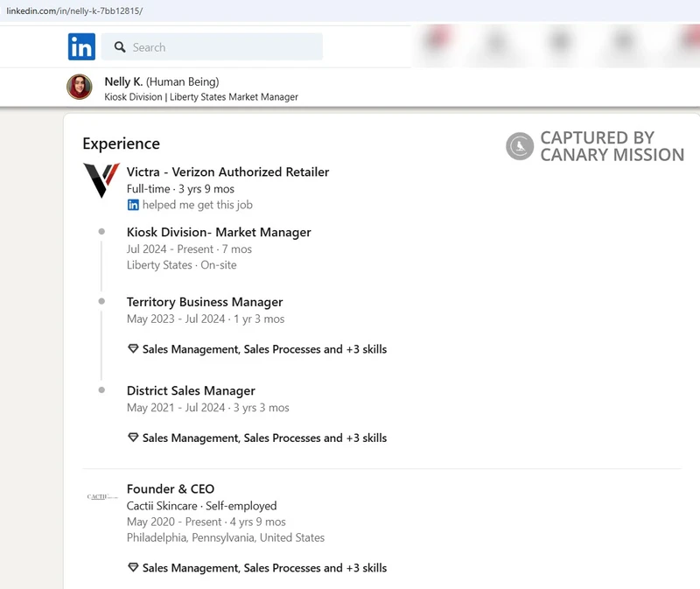Viewport: 700px width, 589px height.
Task: Open skills under Founder & CEO
Action: pos(264,568)
